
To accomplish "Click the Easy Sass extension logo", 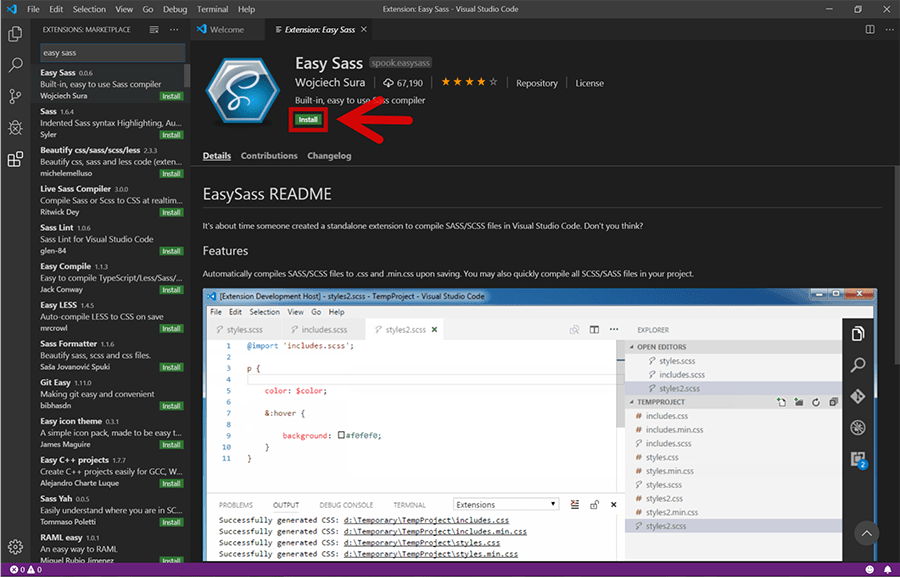I will (243, 90).
